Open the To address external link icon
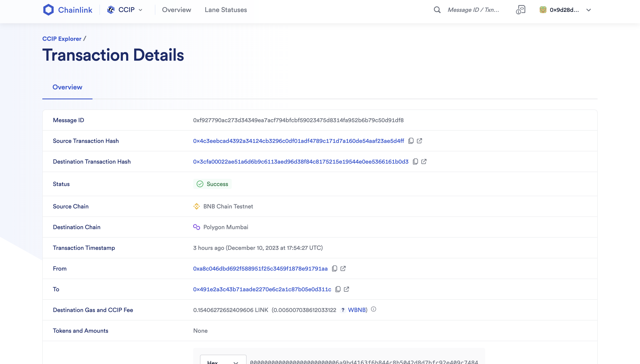This screenshot has height=364, width=640. click(346, 289)
